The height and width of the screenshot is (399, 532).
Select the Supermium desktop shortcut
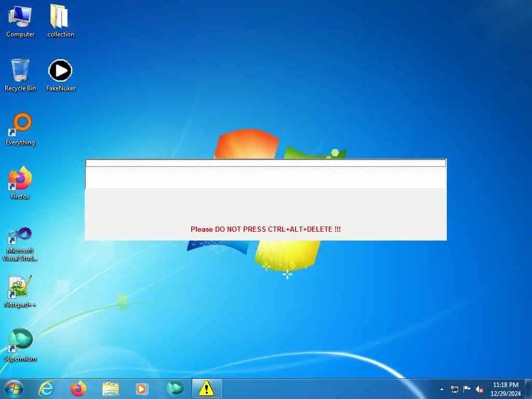pos(20,345)
